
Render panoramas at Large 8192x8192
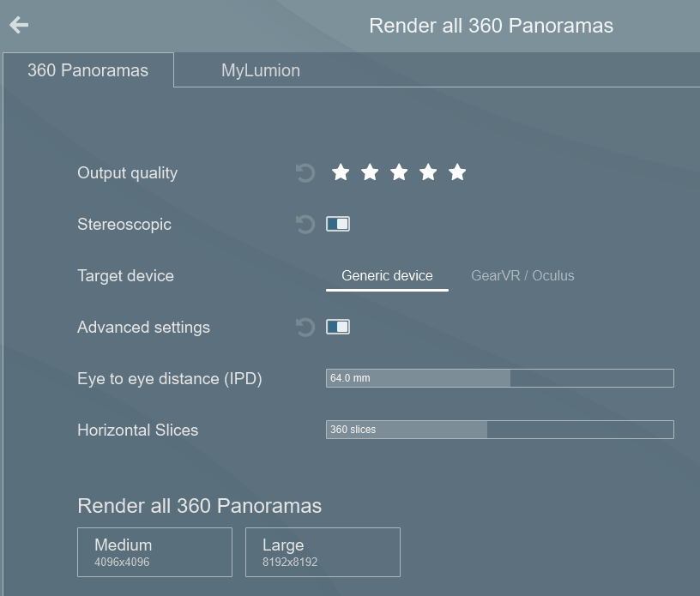coord(323,552)
